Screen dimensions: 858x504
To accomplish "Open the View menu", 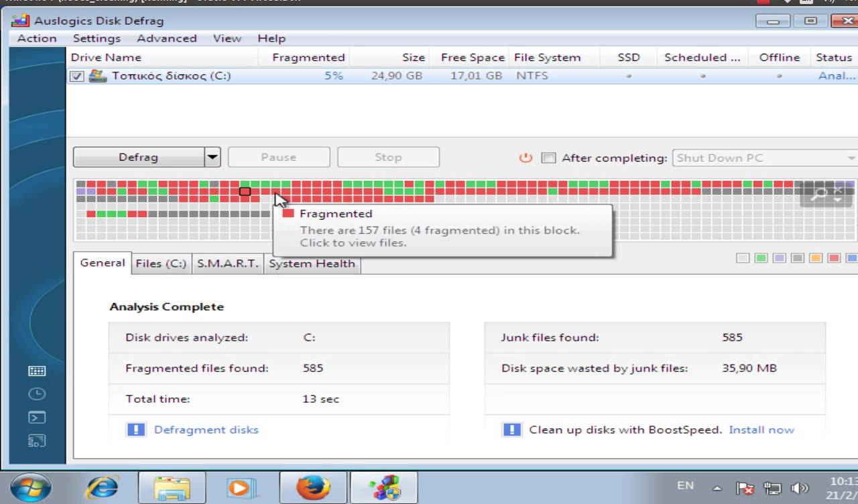I will [x=227, y=38].
